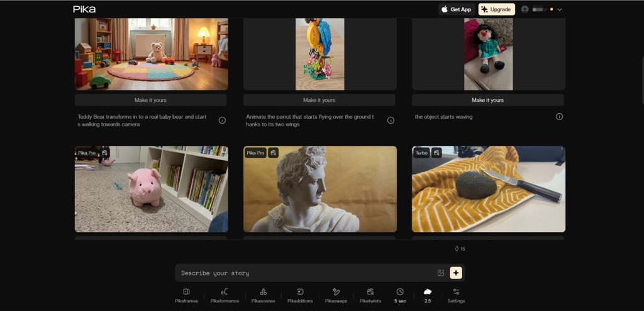The image size is (644, 311).
Task: Open the Settings panel
Action: click(x=456, y=295)
